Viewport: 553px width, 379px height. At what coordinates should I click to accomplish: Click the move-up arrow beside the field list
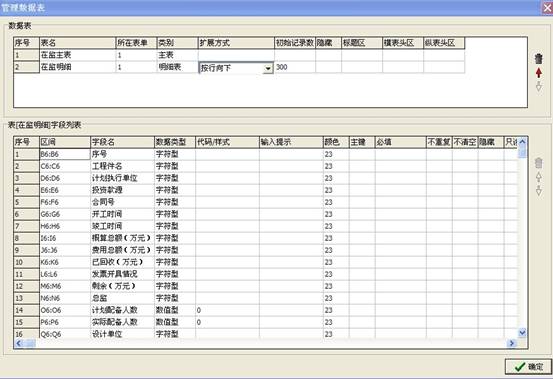click(x=539, y=177)
